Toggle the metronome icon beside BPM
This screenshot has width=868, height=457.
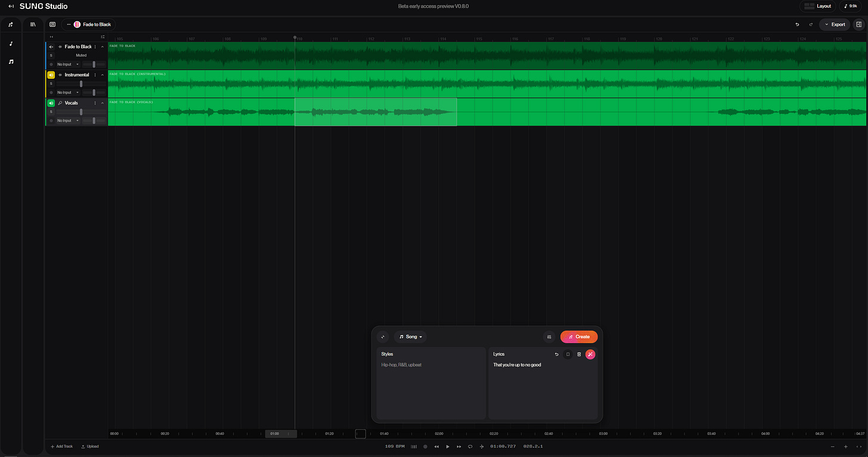414,446
